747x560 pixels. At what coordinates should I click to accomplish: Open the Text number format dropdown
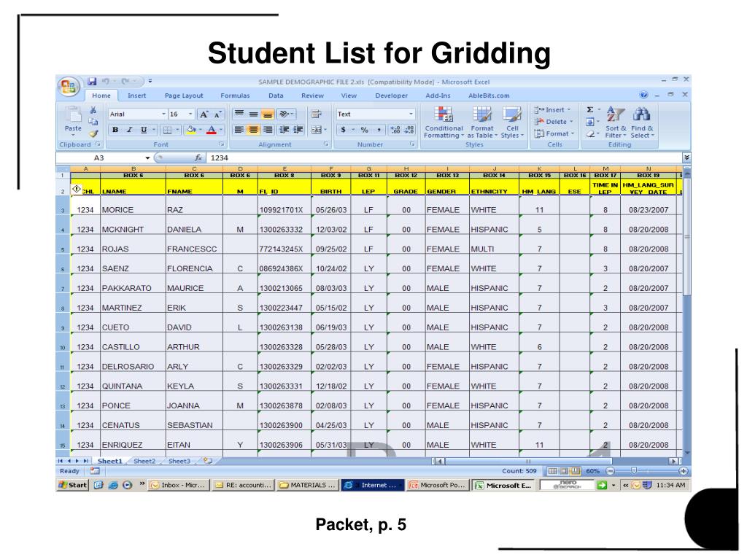[411, 114]
